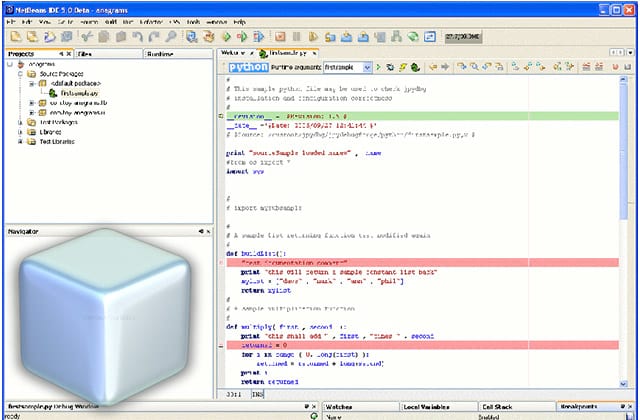Click the Clean and Build icon
This screenshot has width=640, height=420.
[x=209, y=37]
